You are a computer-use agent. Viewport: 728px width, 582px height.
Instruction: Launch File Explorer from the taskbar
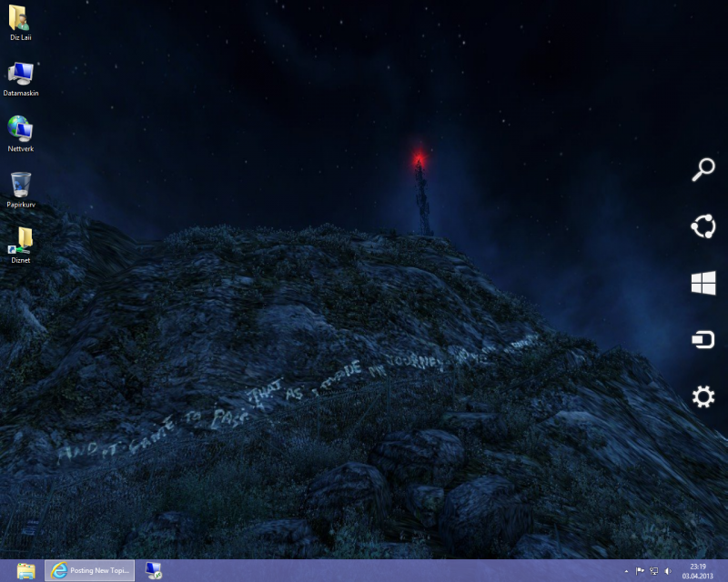click(x=26, y=570)
